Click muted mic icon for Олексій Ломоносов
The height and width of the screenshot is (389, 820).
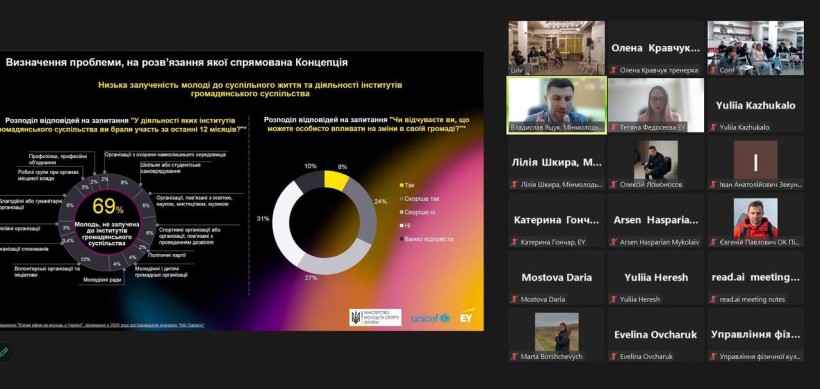click(614, 185)
